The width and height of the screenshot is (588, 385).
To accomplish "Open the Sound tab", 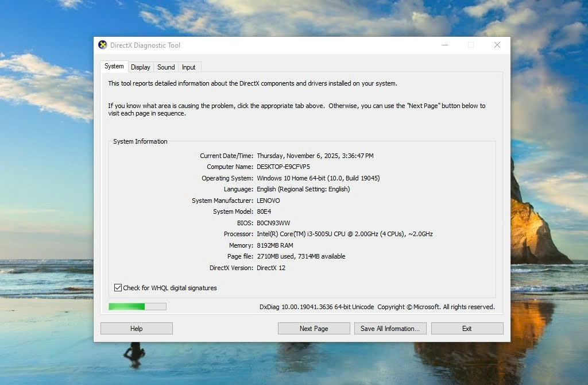I will pyautogui.click(x=166, y=67).
